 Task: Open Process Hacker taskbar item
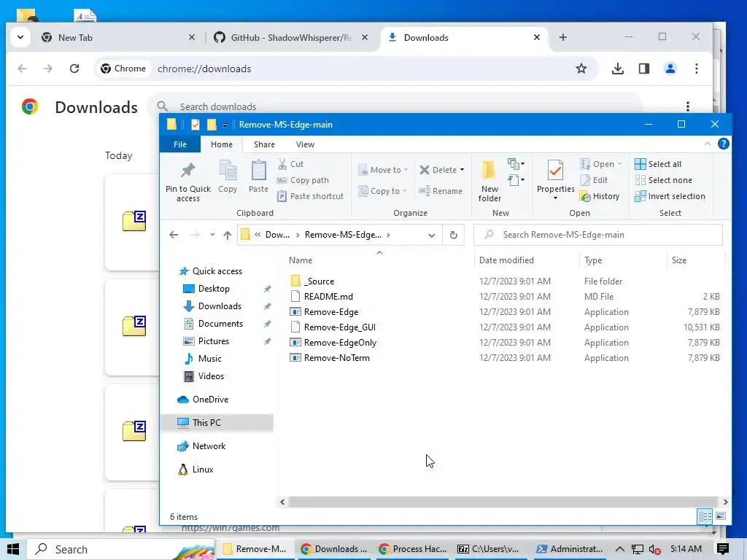(413, 549)
